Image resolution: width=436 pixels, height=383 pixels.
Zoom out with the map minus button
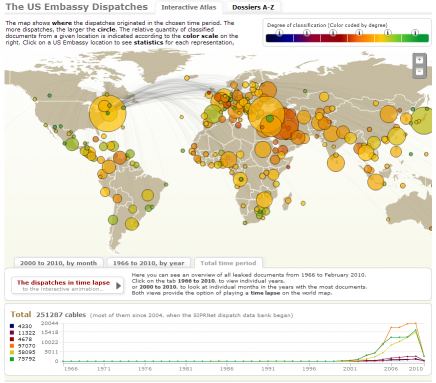[419, 71]
